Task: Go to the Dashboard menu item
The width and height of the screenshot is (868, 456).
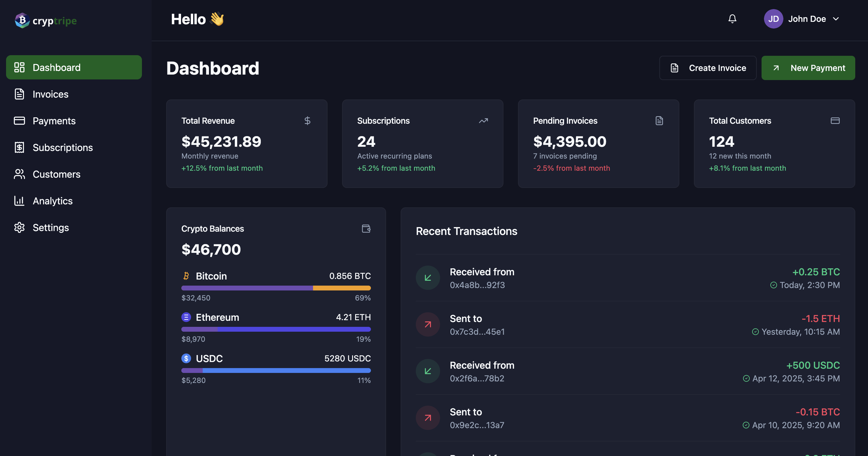Action: [x=74, y=67]
